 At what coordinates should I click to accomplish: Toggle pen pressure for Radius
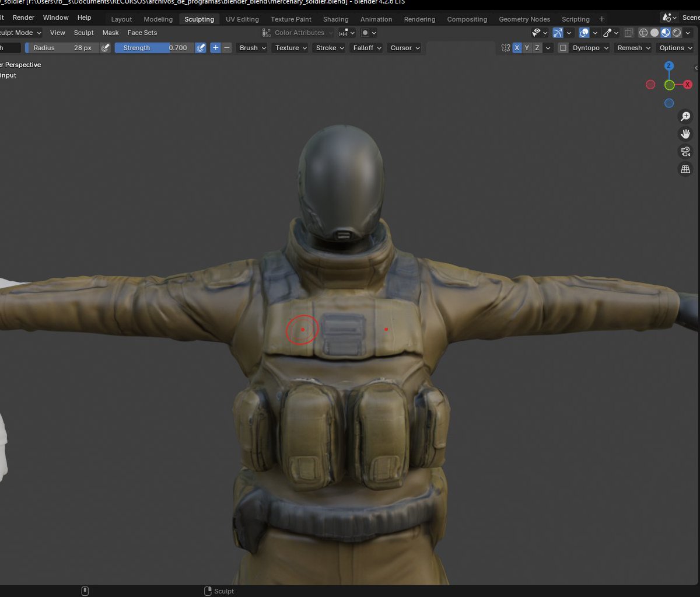coord(106,48)
